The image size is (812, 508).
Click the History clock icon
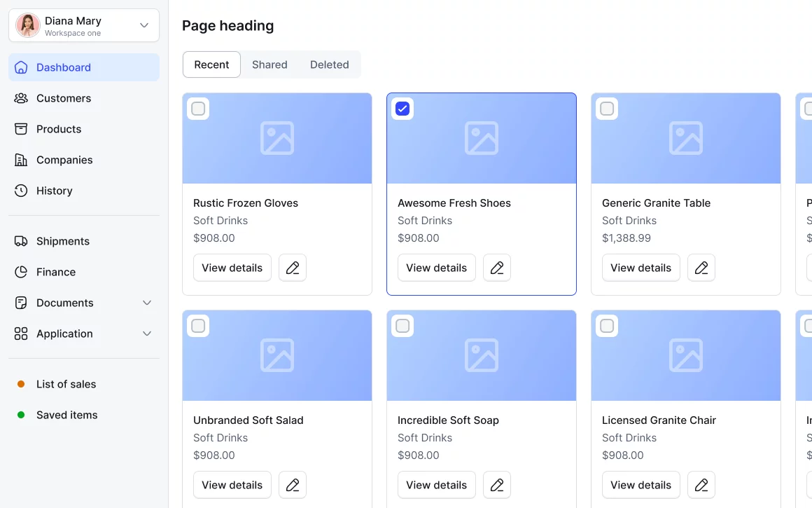pyautogui.click(x=21, y=191)
